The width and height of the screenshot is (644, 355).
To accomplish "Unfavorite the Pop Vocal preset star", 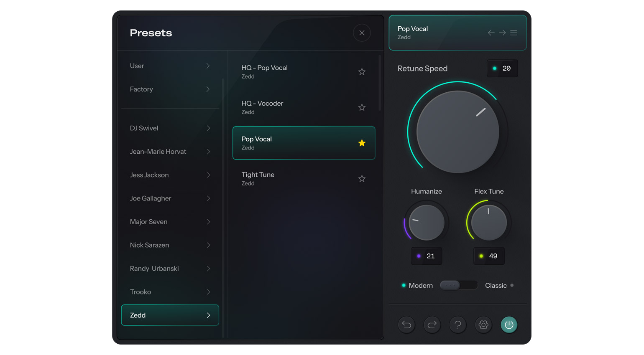I will tap(362, 143).
